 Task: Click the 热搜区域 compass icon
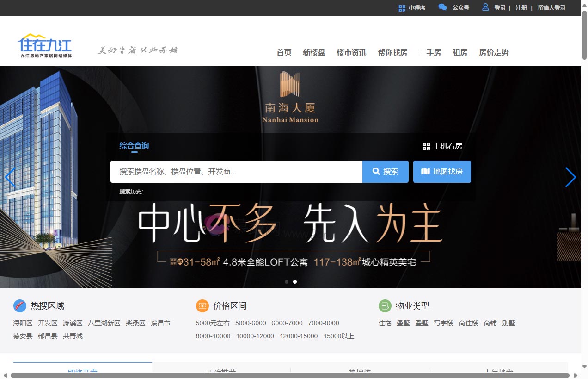pos(19,306)
